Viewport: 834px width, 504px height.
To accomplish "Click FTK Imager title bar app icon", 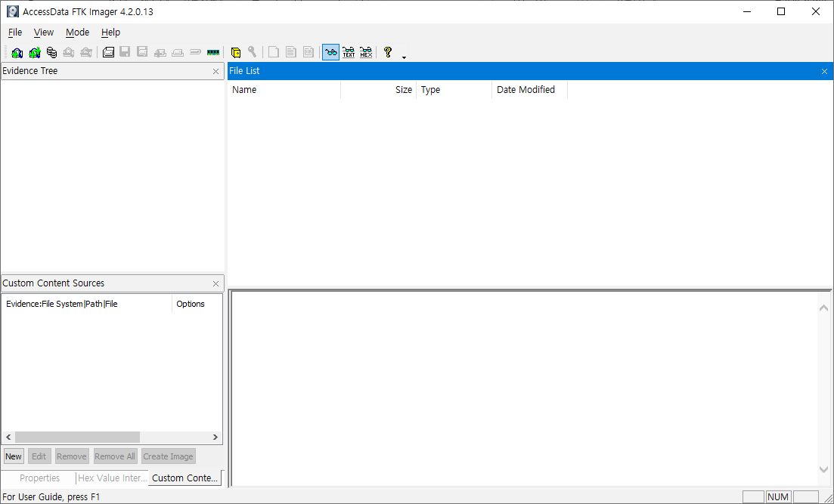I will coord(12,11).
